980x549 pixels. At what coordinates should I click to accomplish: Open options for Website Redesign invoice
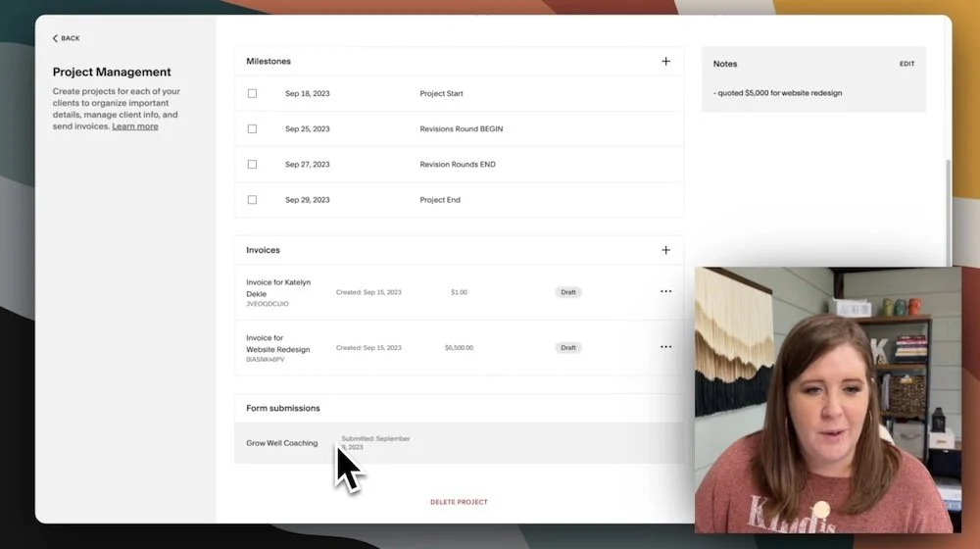[665, 347]
